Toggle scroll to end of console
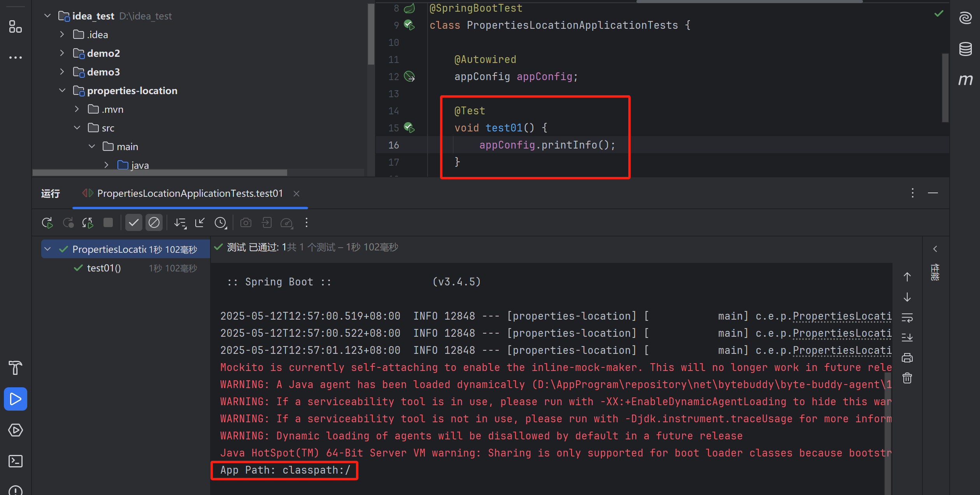980x495 pixels. click(x=907, y=338)
